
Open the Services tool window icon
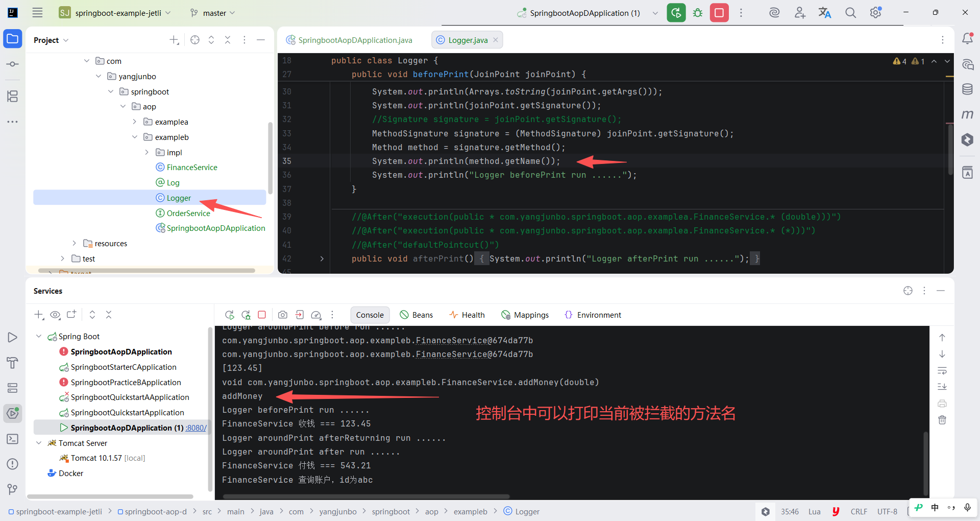coord(13,413)
